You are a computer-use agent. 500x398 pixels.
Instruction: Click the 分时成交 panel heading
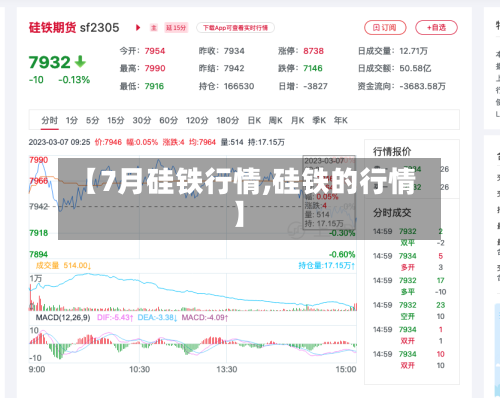click(x=392, y=213)
